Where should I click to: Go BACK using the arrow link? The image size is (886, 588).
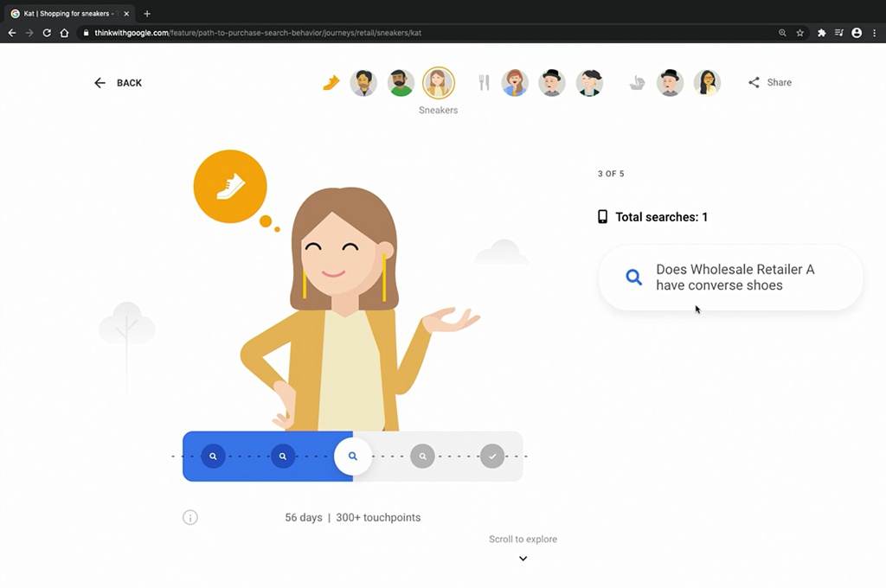118,83
